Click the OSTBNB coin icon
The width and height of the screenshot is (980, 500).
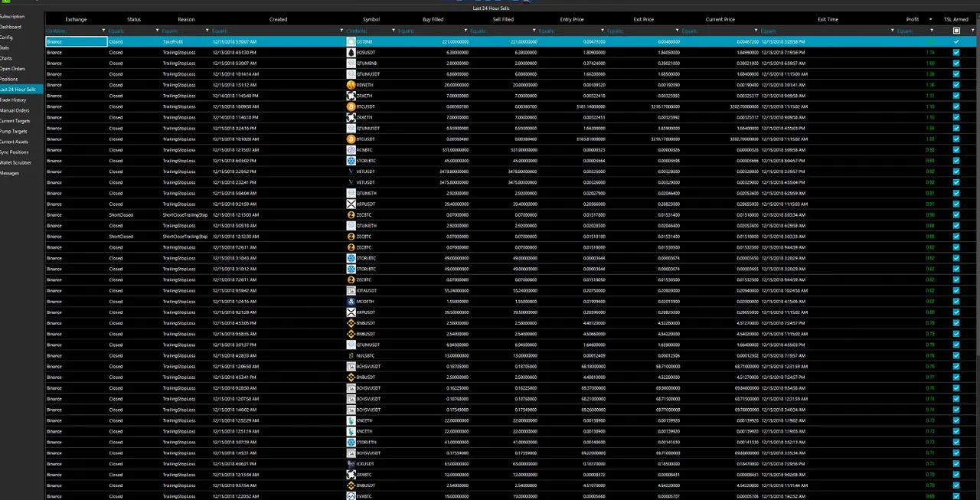click(x=351, y=41)
